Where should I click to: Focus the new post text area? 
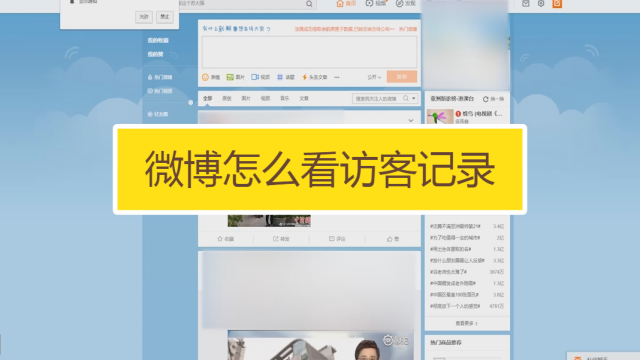pos(309,52)
